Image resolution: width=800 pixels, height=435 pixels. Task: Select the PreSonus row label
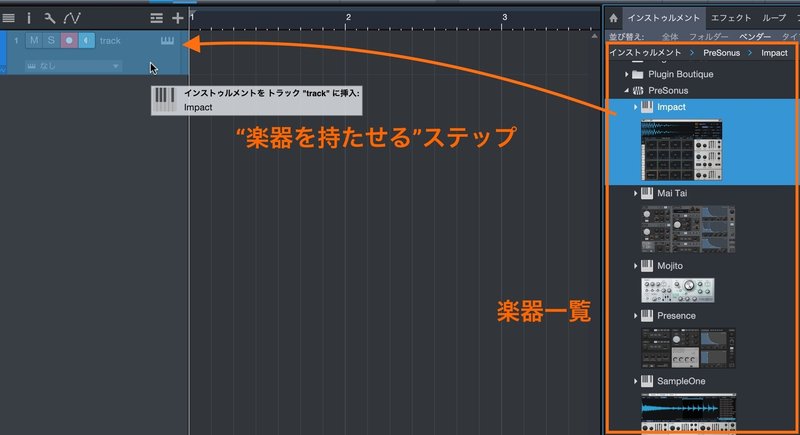[668, 91]
